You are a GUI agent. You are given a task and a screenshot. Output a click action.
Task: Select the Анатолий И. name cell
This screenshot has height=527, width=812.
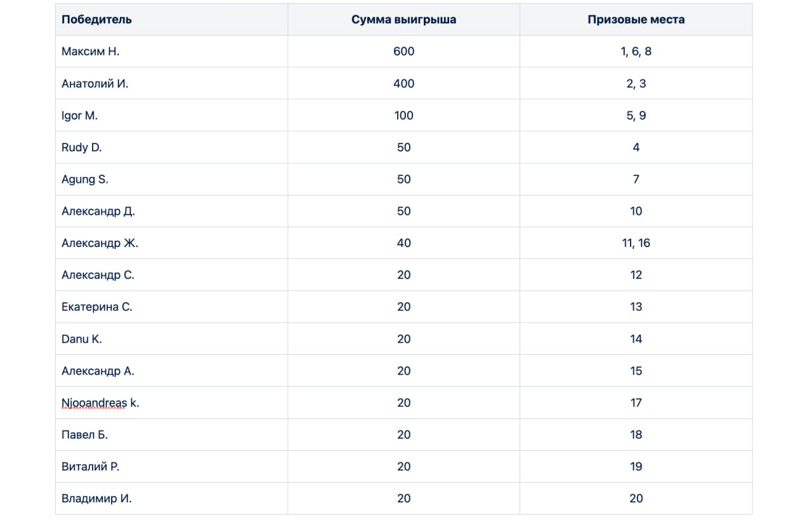[171, 83]
